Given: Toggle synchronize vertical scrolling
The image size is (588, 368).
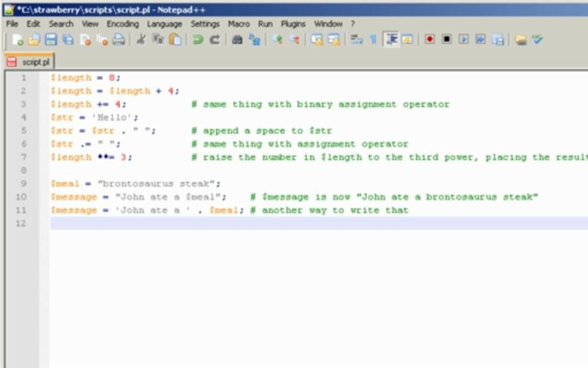Looking at the screenshot, I should point(316,39).
